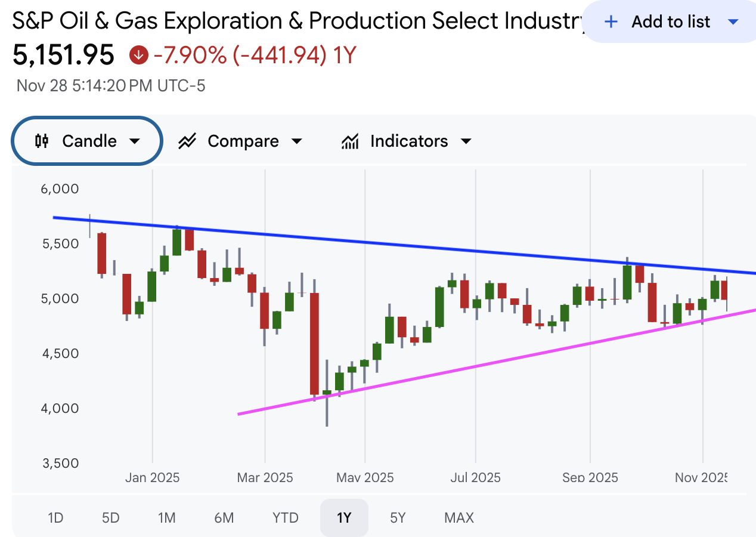Choose the YTD time range
Screen dimensions: 756x537
285,518
